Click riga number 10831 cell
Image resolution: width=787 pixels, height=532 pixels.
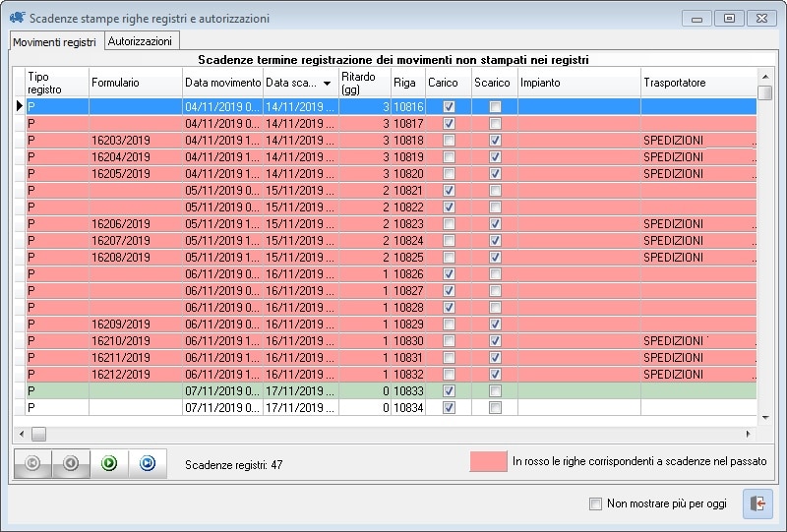408,357
